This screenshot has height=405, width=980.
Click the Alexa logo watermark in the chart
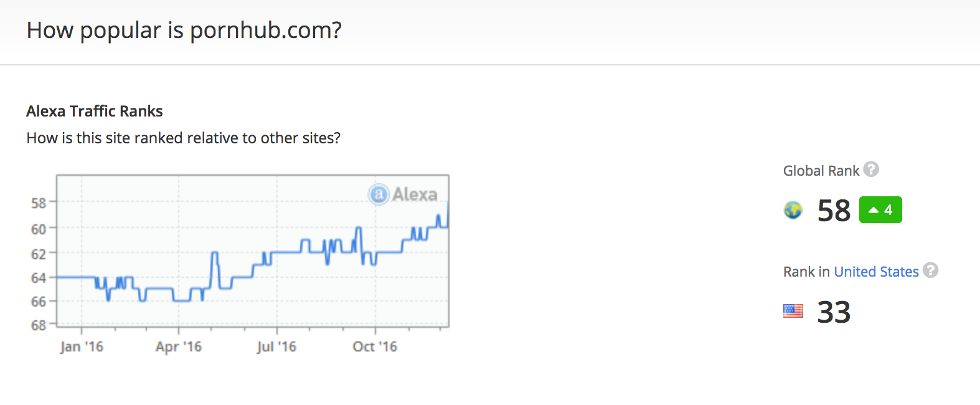click(x=403, y=194)
